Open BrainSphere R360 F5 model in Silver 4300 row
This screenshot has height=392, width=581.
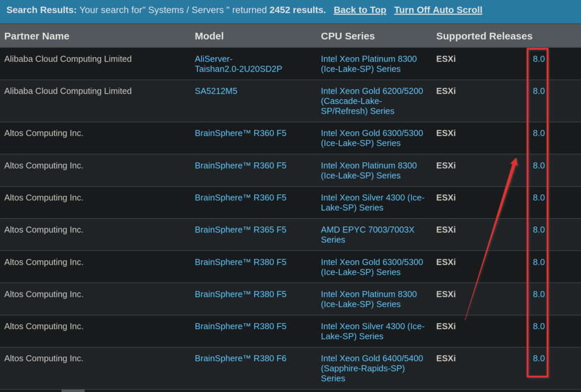pyautogui.click(x=241, y=198)
